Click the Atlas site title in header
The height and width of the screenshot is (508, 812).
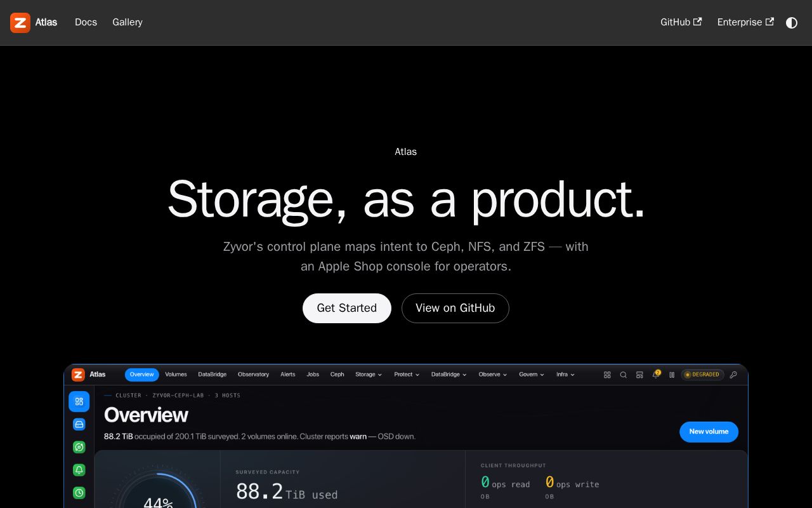46,22
